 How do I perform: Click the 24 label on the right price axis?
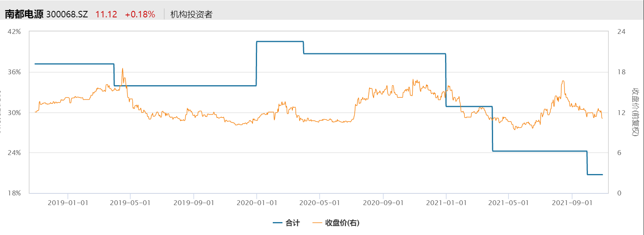[x=621, y=32]
